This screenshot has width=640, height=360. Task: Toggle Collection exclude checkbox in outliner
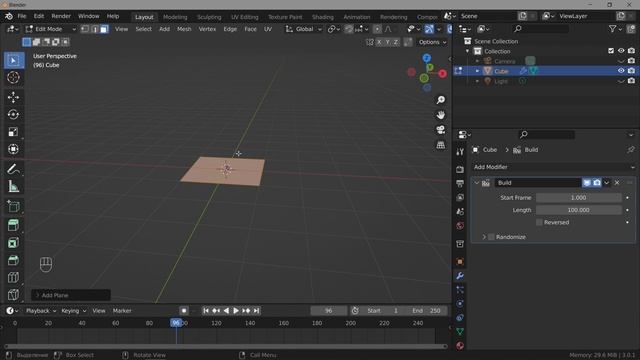tap(611, 51)
